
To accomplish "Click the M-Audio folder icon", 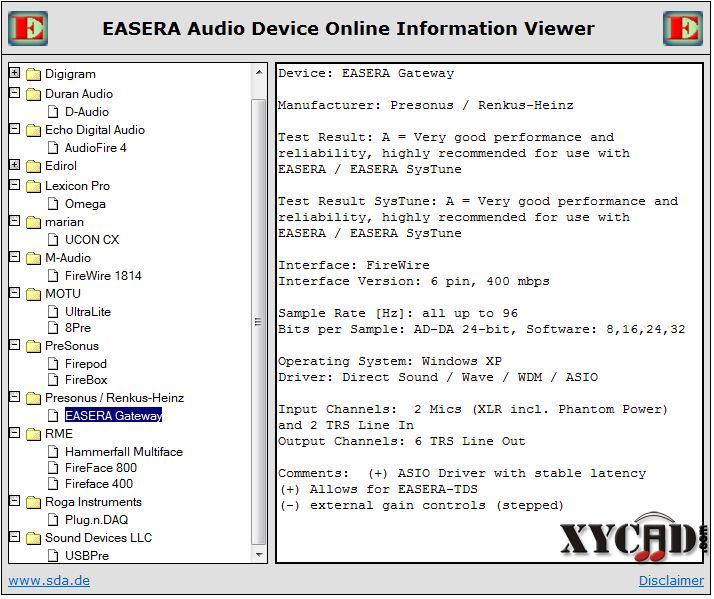I will coord(33,258).
